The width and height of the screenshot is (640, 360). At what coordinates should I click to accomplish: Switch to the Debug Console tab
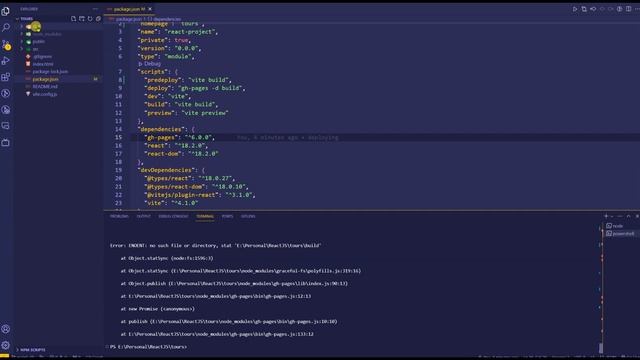[x=173, y=216]
